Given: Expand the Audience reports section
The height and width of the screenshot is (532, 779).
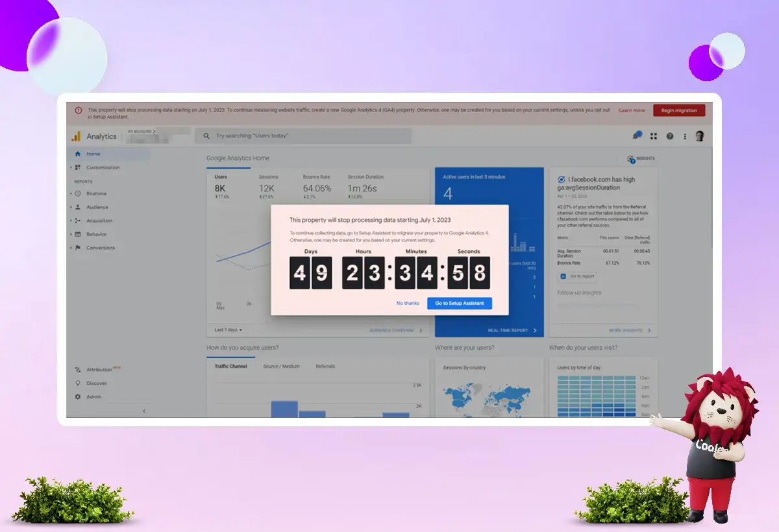Looking at the screenshot, I should pos(97,207).
